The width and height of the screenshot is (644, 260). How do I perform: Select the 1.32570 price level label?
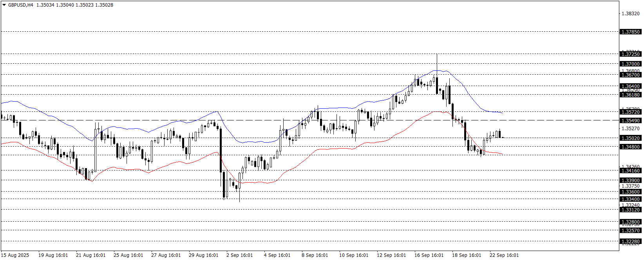pyautogui.click(x=631, y=230)
